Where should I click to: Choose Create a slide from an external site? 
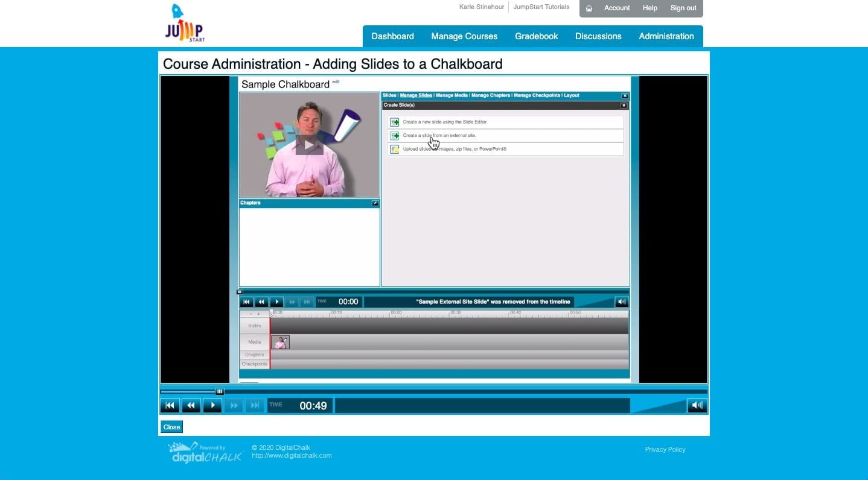click(x=506, y=136)
